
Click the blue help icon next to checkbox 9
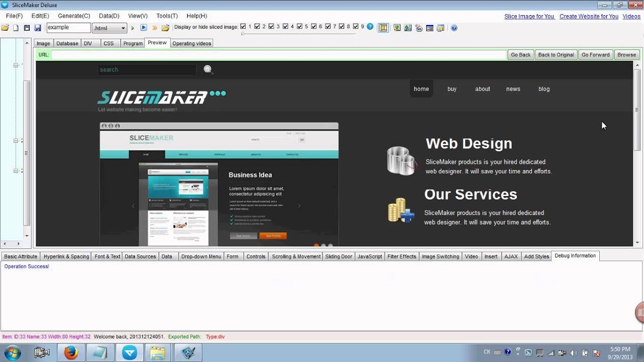coord(370,27)
